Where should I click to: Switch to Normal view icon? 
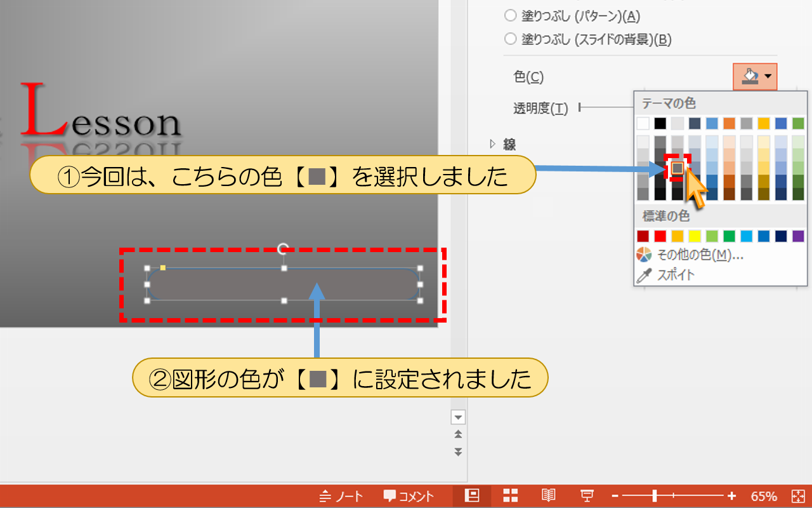[x=471, y=496]
